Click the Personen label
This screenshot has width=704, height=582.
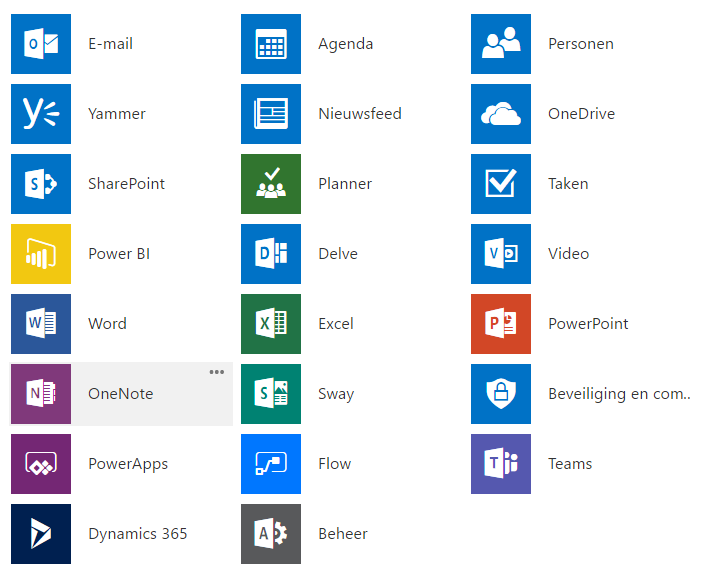(x=581, y=44)
